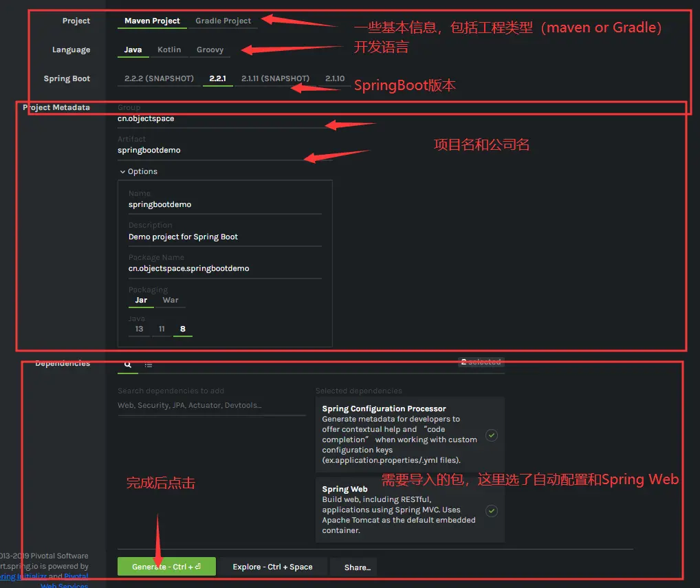This screenshot has height=588, width=700.
Task: Choose Java as language
Action: click(x=133, y=50)
